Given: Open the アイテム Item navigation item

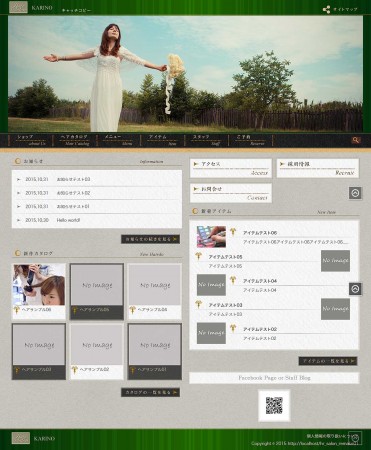Looking at the screenshot, I should (163, 140).
